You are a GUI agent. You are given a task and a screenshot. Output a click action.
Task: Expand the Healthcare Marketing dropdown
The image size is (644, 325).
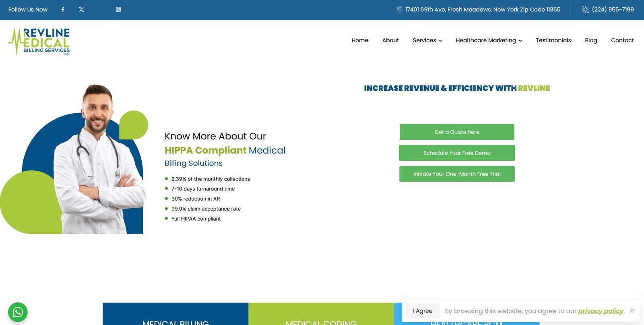pyautogui.click(x=489, y=40)
